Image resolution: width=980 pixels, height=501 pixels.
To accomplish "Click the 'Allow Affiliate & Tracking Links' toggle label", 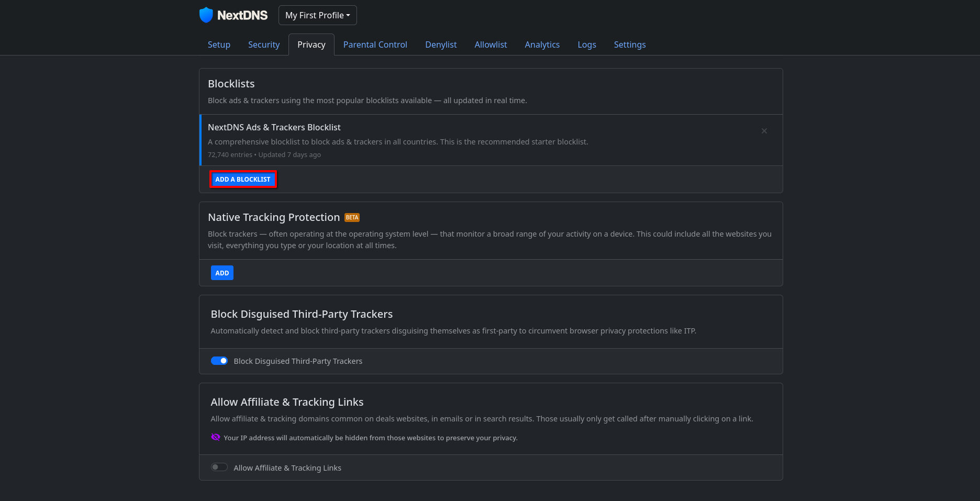I will (x=287, y=468).
